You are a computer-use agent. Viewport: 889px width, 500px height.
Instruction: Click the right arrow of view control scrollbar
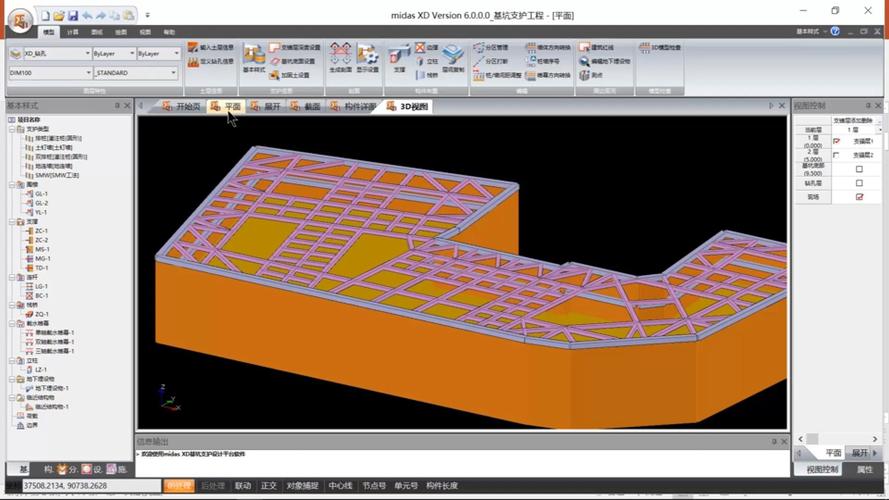click(x=875, y=439)
